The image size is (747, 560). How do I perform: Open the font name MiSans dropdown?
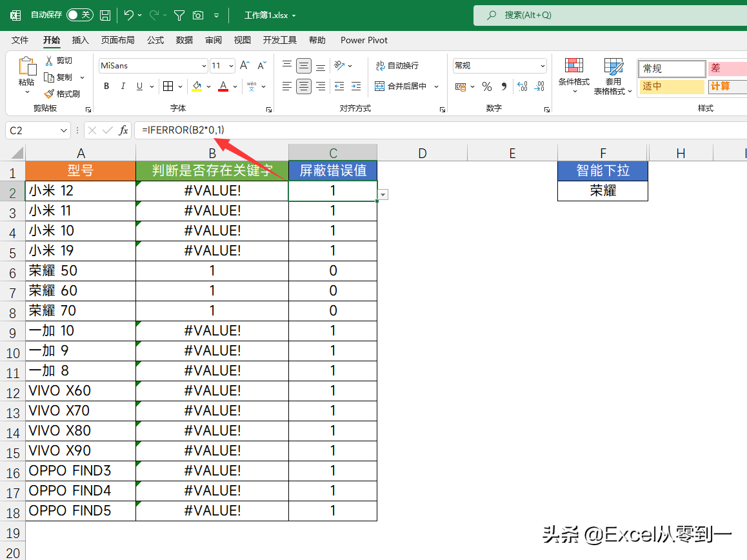[x=204, y=66]
